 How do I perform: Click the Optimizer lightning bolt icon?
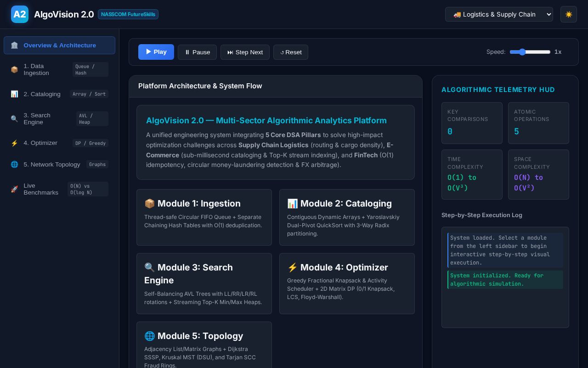pyautogui.click(x=14, y=143)
